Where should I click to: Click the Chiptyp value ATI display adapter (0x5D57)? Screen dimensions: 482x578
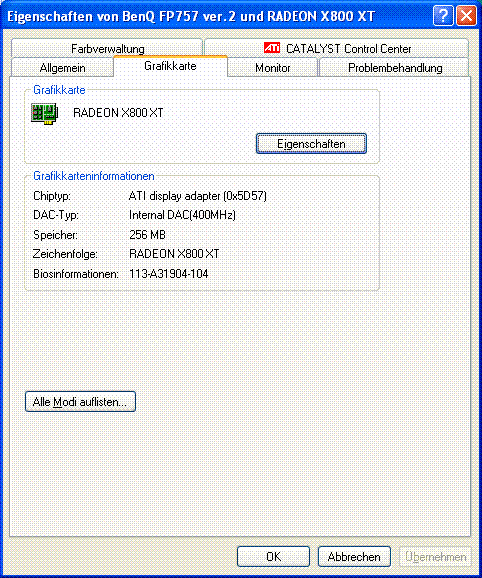198,196
